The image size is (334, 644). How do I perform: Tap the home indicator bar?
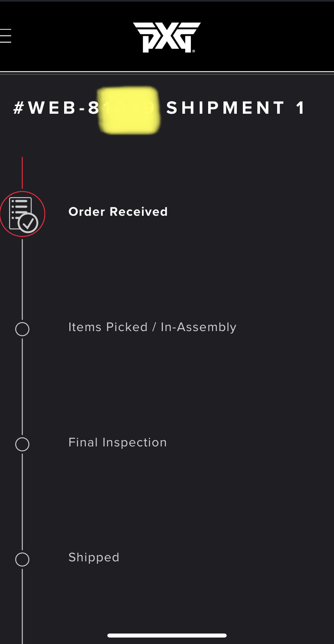(x=167, y=636)
